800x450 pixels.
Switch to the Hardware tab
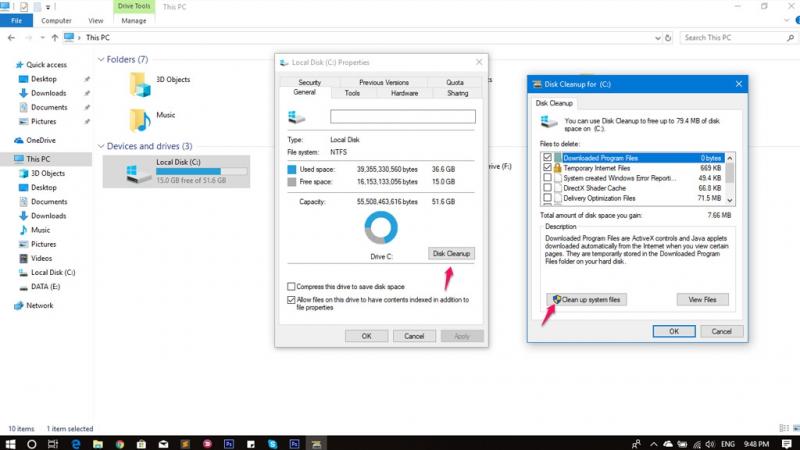pyautogui.click(x=404, y=93)
